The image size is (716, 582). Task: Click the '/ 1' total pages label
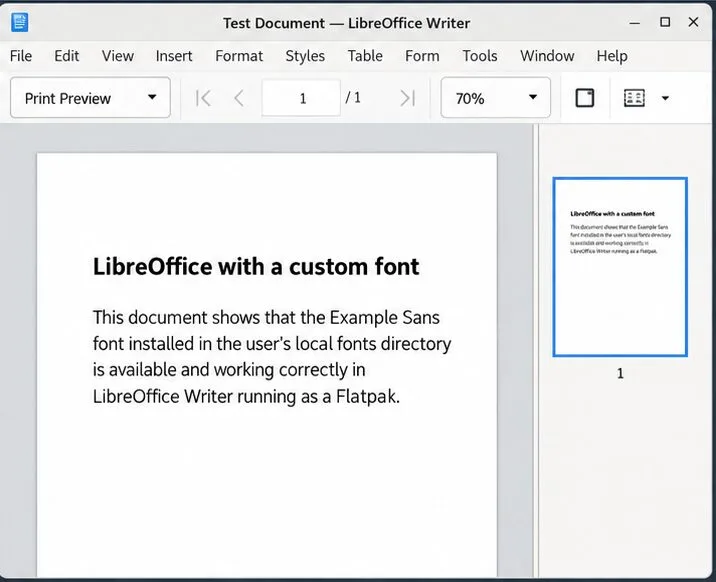click(353, 97)
